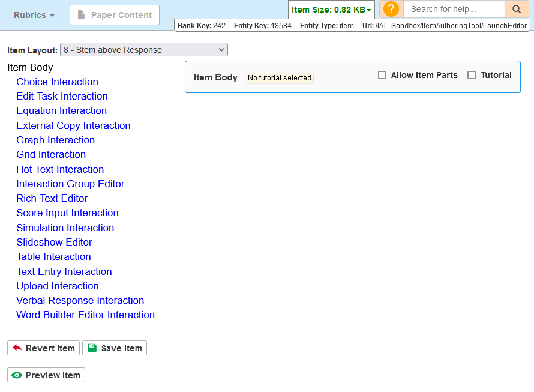Click the search magnifier button

point(516,9)
